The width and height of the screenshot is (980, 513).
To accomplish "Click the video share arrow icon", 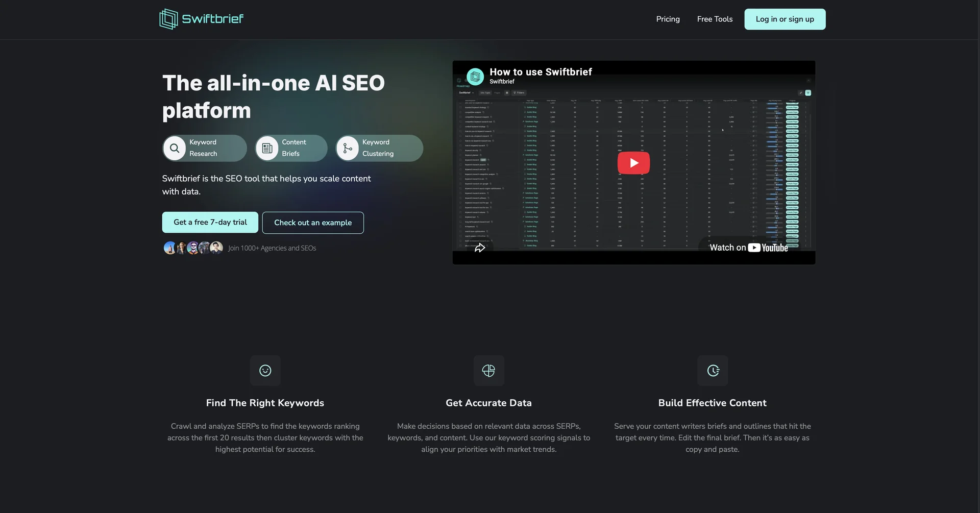I will click(480, 248).
